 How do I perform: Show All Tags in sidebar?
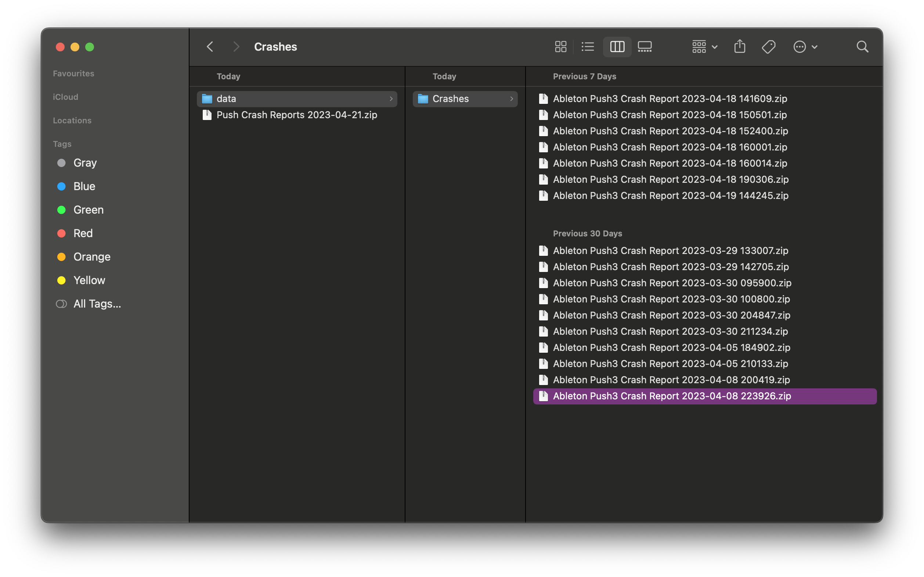pyautogui.click(x=97, y=304)
